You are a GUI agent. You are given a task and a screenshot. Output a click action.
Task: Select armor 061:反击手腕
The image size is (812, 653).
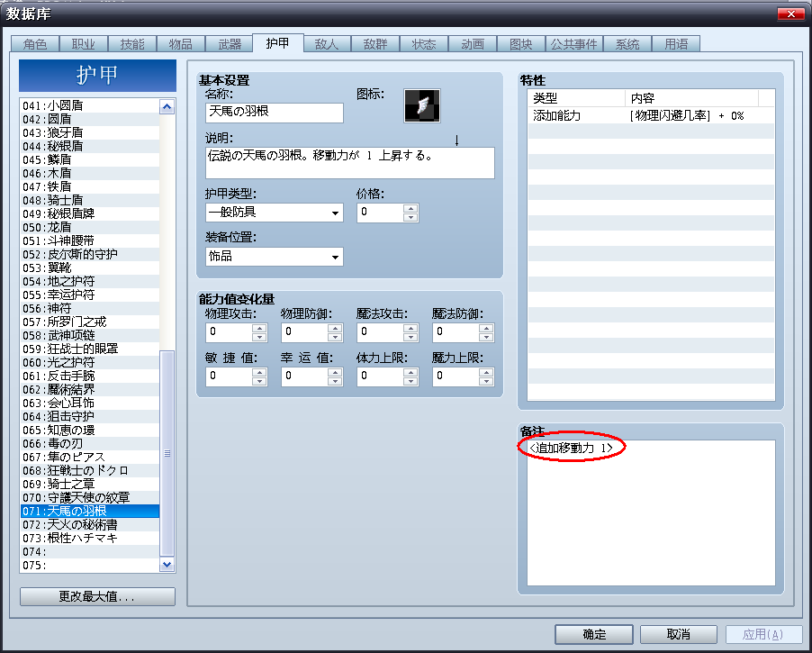click(x=90, y=376)
